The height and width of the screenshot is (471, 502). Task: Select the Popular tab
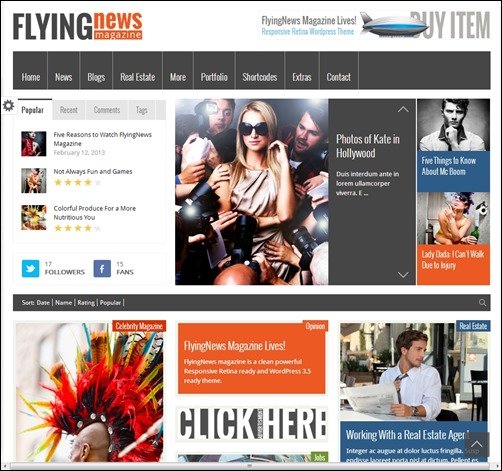click(33, 110)
